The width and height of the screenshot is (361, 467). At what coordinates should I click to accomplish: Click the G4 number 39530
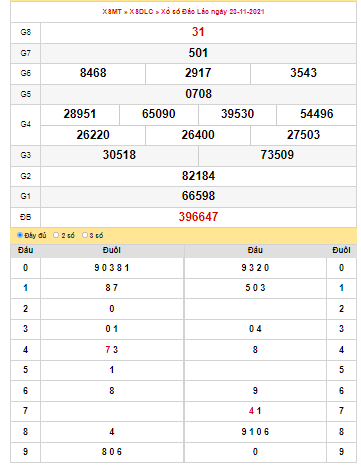(x=237, y=114)
